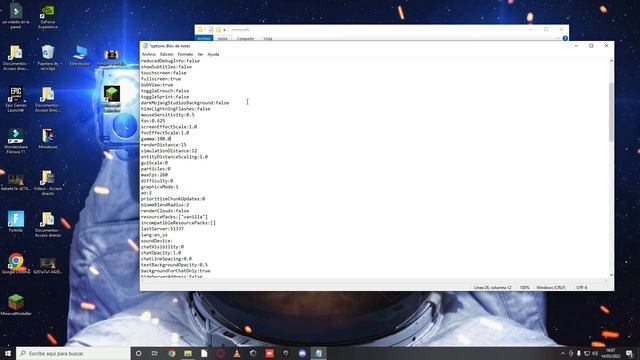Screen dimensions: 640x360
Task: Open the volume control in system tray
Action: tap(596, 353)
